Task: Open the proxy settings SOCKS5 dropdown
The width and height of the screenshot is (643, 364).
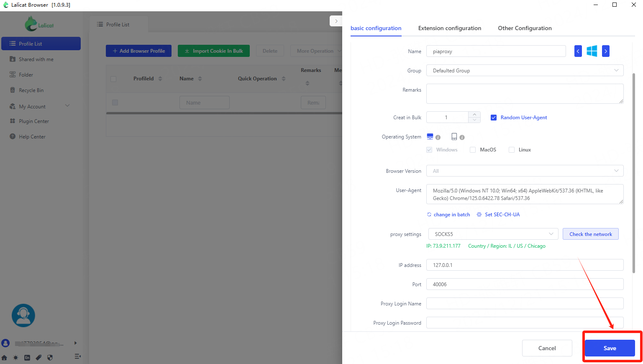Action: (493, 234)
